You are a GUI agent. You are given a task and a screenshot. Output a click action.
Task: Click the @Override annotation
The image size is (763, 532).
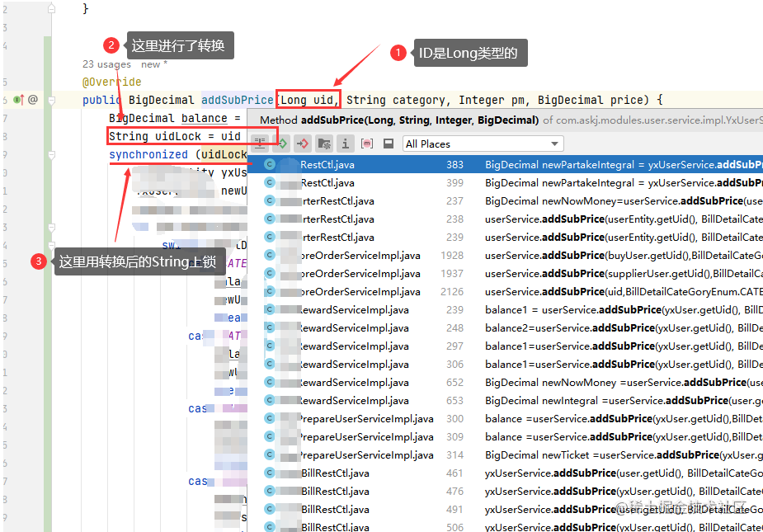(112, 82)
